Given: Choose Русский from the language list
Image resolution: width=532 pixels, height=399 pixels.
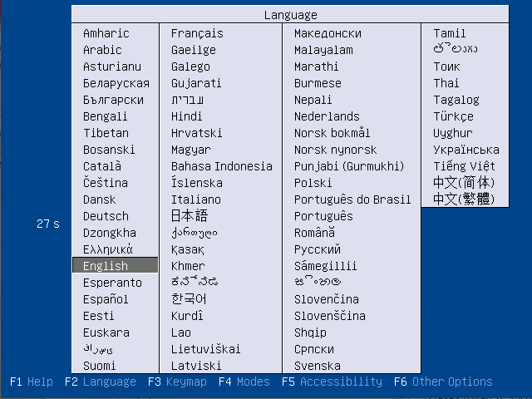Looking at the screenshot, I should click(318, 249).
